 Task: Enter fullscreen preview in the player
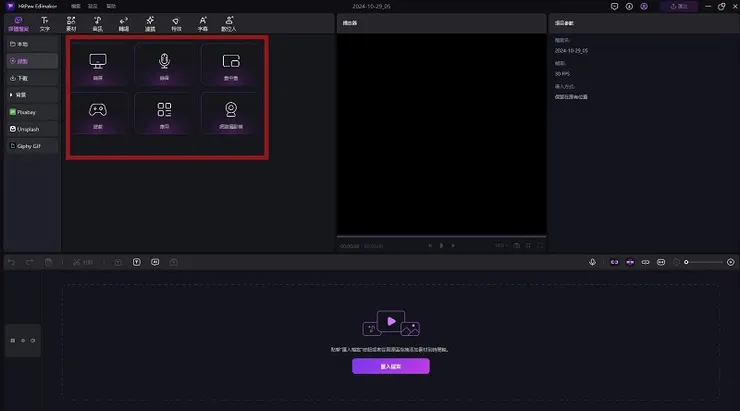tap(540, 245)
